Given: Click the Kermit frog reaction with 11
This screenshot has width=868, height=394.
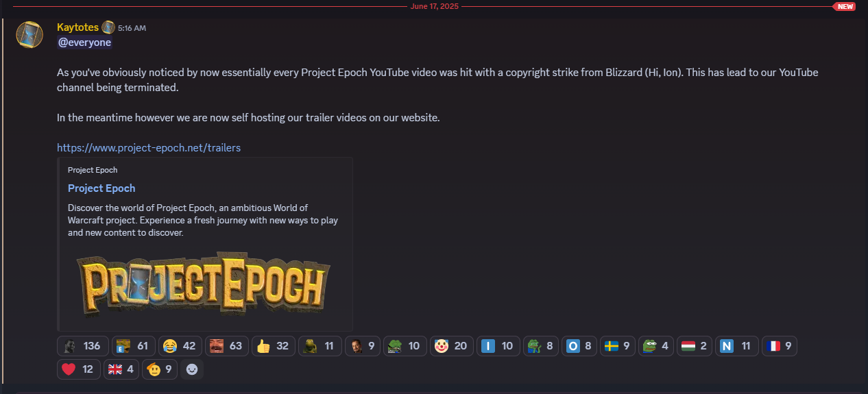Looking at the screenshot, I should (320, 346).
